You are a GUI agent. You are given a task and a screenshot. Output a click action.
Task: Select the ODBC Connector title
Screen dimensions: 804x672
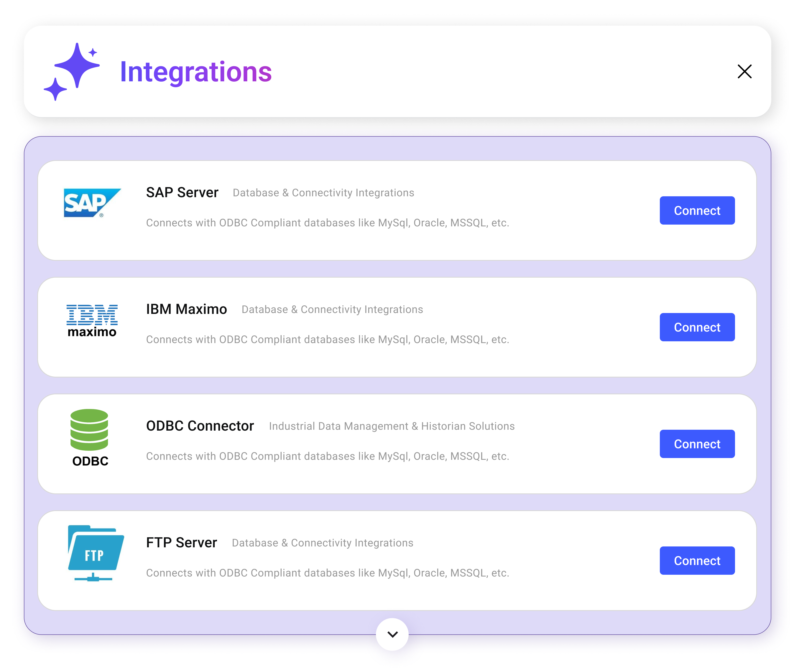pos(200,426)
